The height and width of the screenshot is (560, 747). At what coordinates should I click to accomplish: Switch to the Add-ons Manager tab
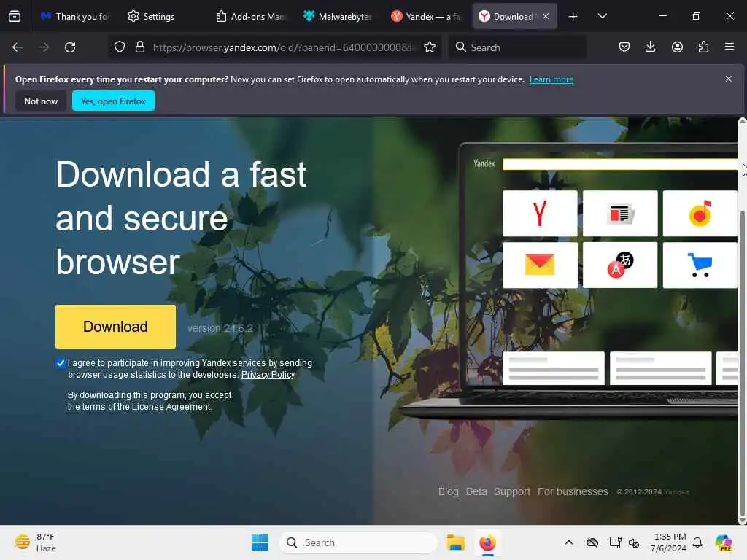click(251, 17)
